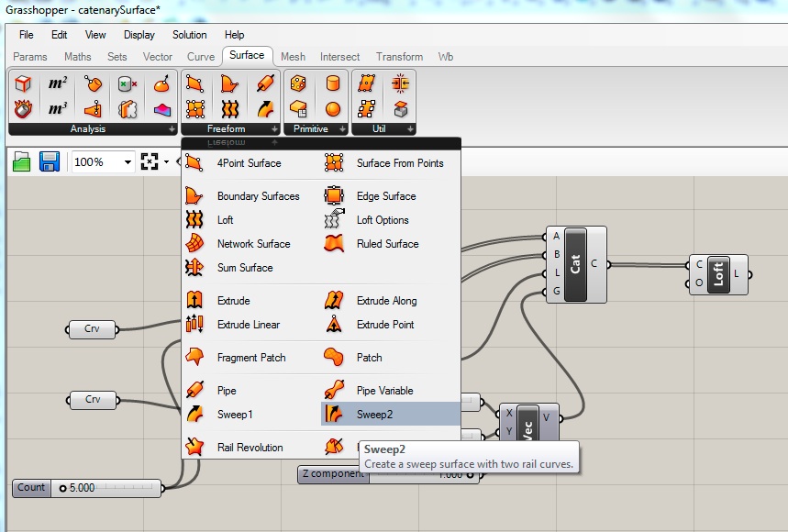
Task: Open the 100% zoom level dropdown arrow
Action: (x=128, y=162)
